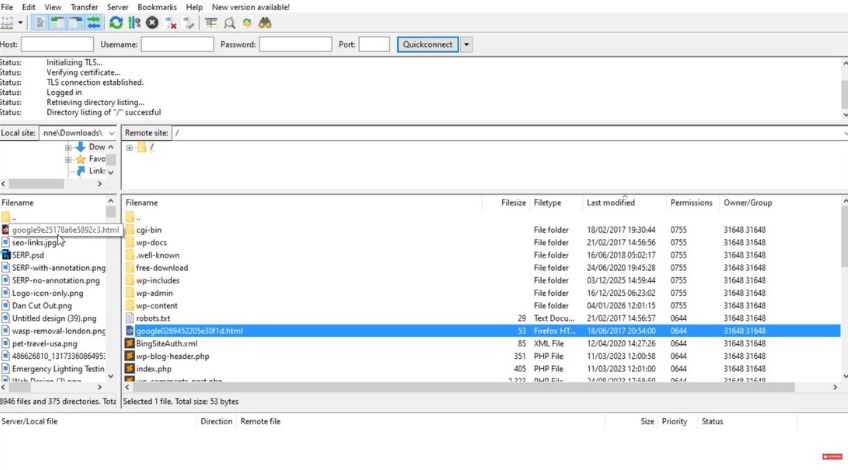848x470 pixels.
Task: Toggle message log display
Action: click(x=39, y=23)
